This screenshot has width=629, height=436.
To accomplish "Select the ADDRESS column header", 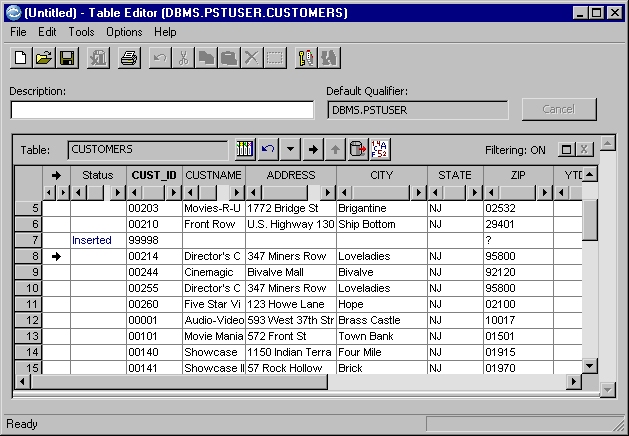I will [291, 175].
